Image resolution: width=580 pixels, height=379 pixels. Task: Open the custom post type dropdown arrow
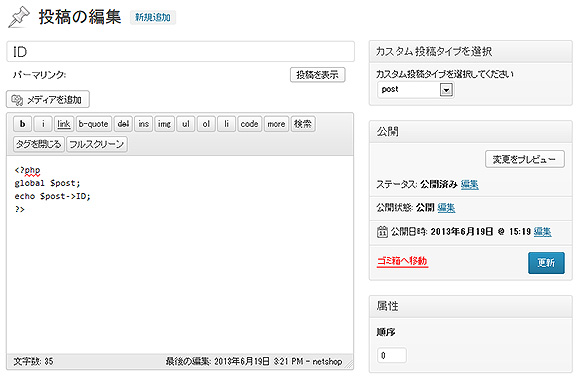pos(446,90)
